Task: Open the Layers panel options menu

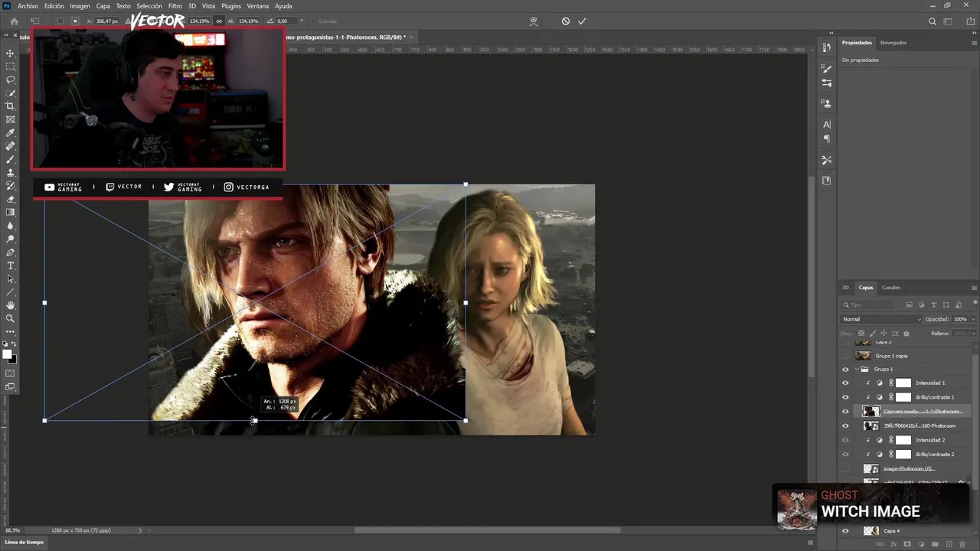Action: pyautogui.click(x=975, y=288)
